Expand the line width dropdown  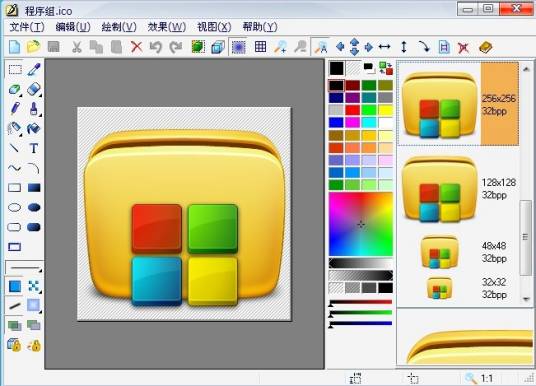(x=24, y=268)
